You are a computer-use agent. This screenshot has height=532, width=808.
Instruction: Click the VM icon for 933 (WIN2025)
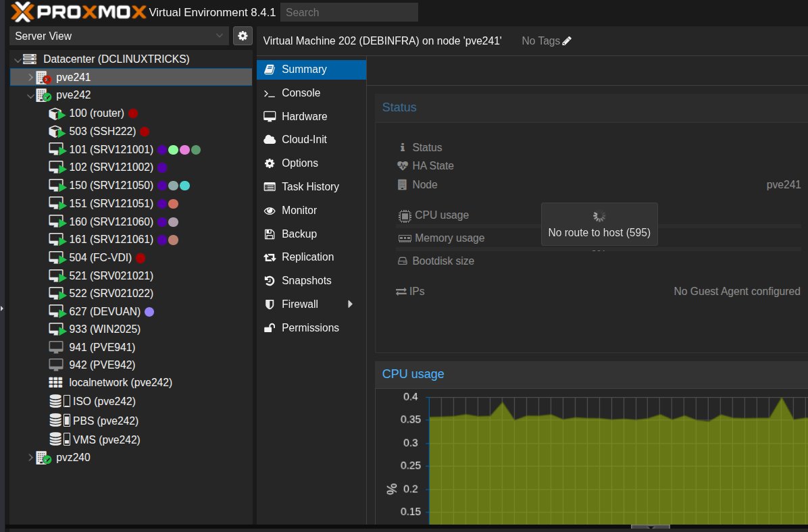click(57, 329)
